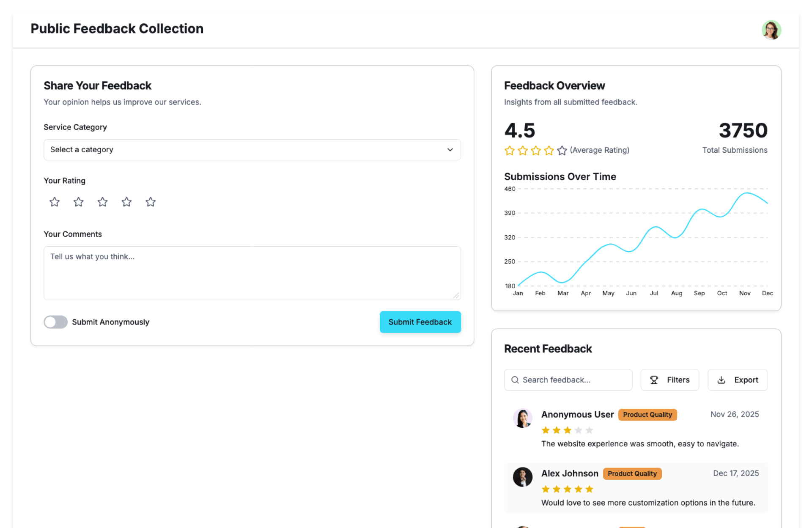Click Anonymous User's avatar
Screen dimensions: 812x528
(x=523, y=418)
